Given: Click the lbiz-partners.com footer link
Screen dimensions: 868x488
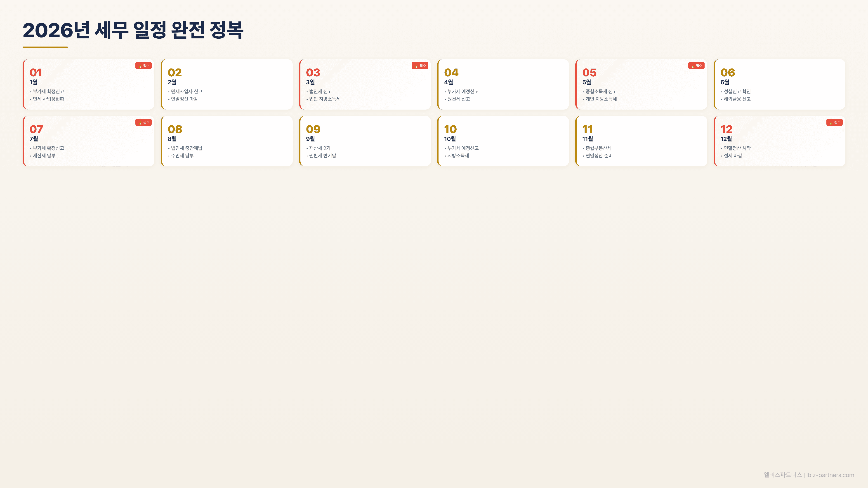Looking at the screenshot, I should point(830,475).
